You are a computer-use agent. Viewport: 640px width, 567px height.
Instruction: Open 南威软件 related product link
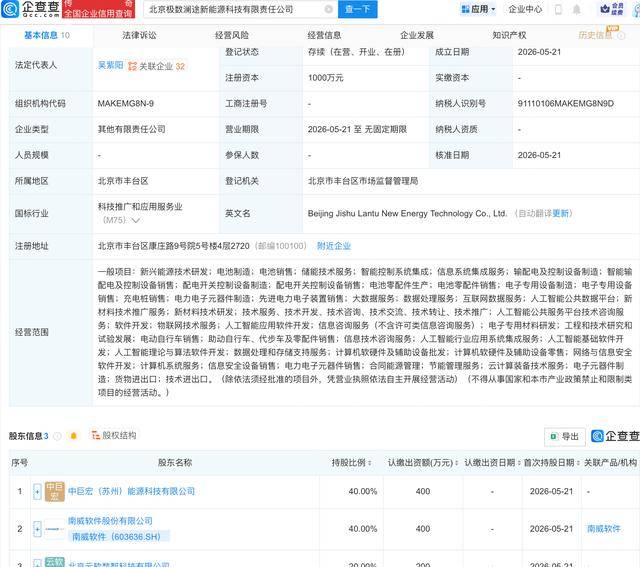(603, 529)
